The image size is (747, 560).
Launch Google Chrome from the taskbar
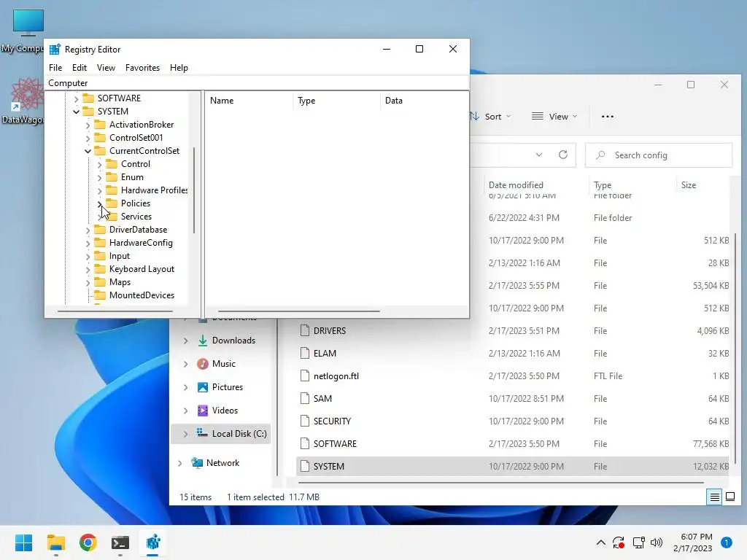tap(88, 542)
